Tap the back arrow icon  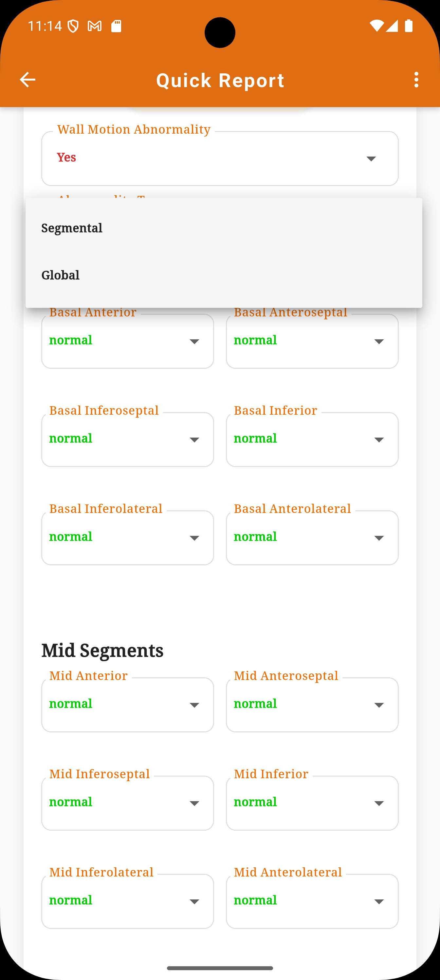(27, 80)
